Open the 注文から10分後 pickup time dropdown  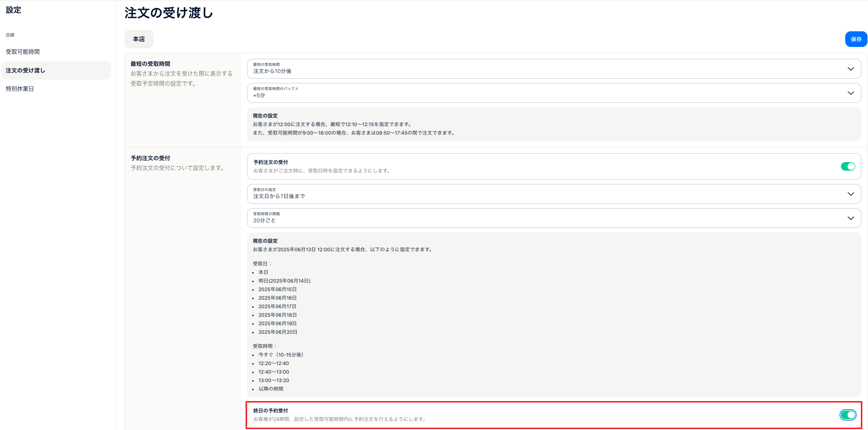pos(545,69)
